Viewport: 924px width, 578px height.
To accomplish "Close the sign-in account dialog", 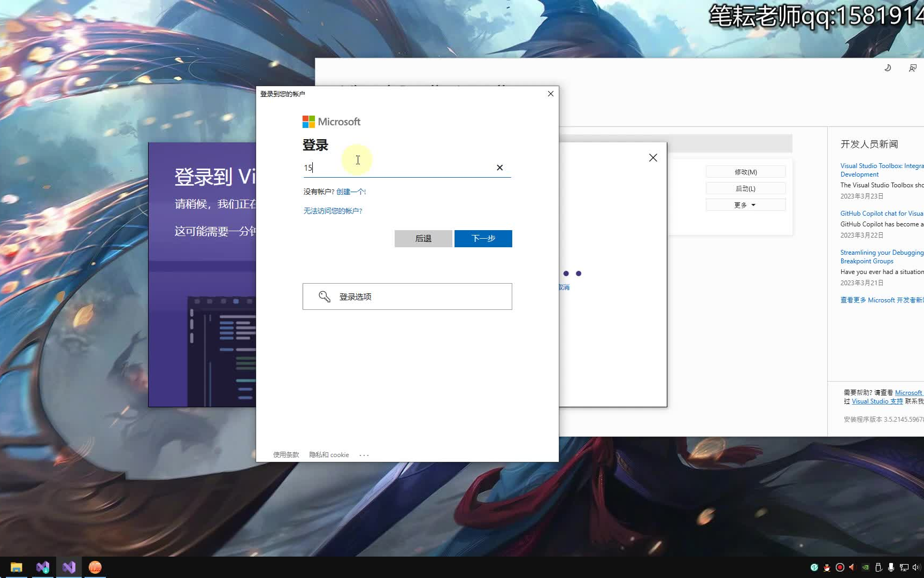I will coord(551,94).
